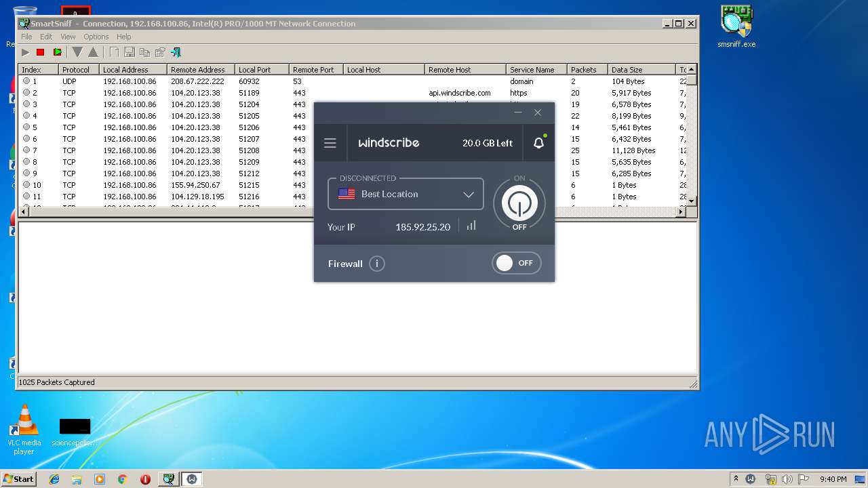This screenshot has width=868, height=488.
Task: Click the SmartSniff toolbar exit icon
Action: coord(176,52)
